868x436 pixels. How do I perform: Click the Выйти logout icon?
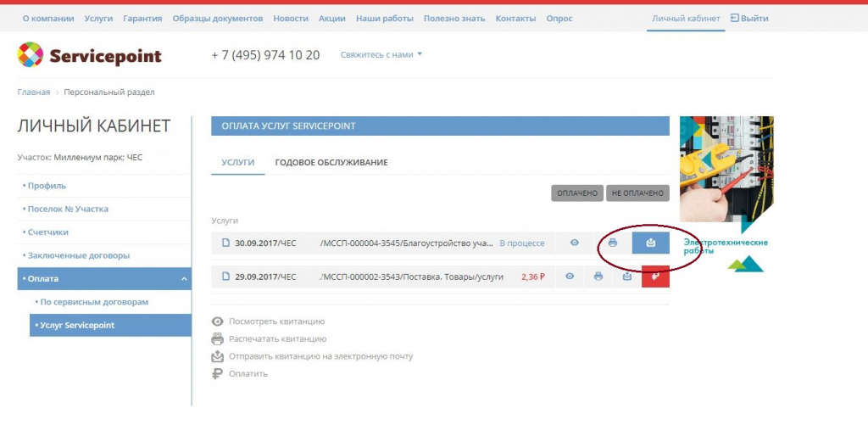coord(735,19)
